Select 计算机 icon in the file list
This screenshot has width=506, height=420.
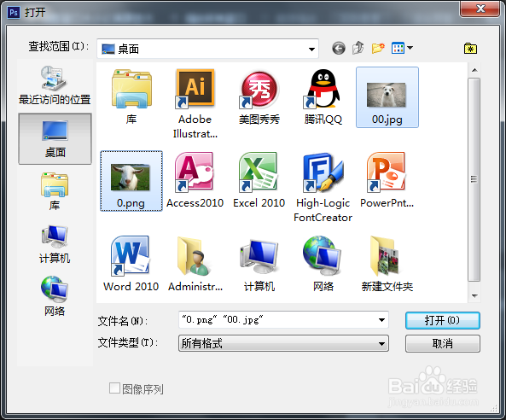[259, 264]
